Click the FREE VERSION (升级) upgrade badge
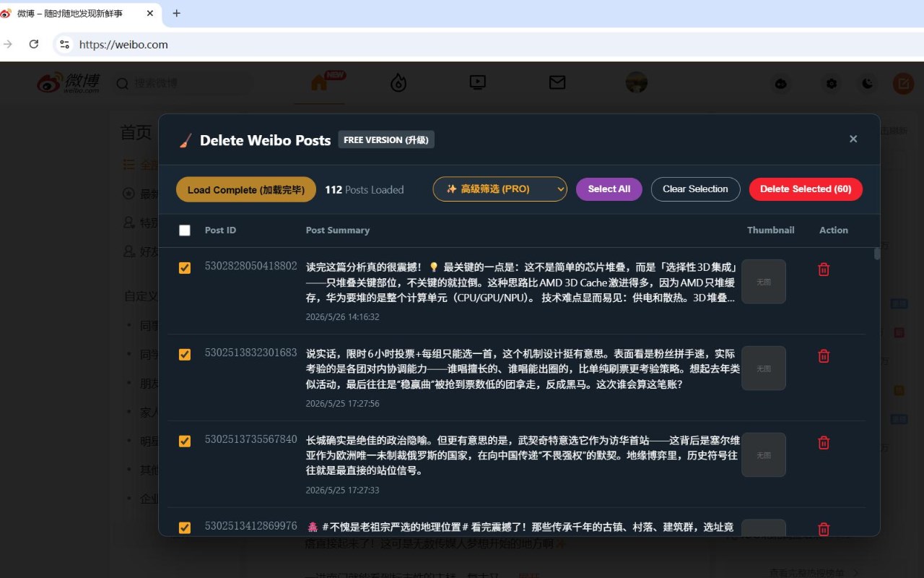This screenshot has height=578, width=924. 386,139
